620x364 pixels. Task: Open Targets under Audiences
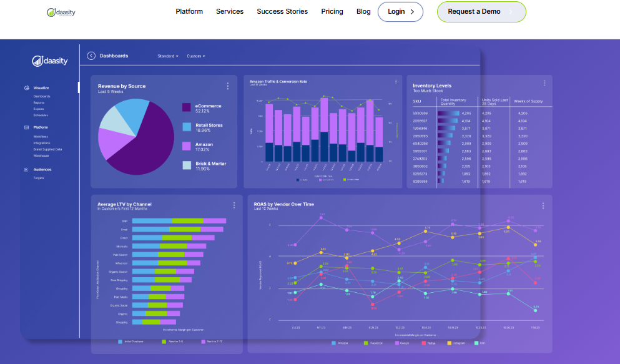[38, 178]
